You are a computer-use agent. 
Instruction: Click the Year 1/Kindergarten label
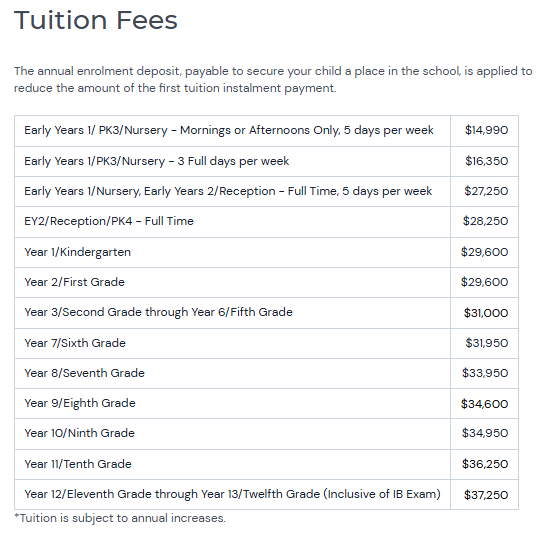pyautogui.click(x=78, y=252)
